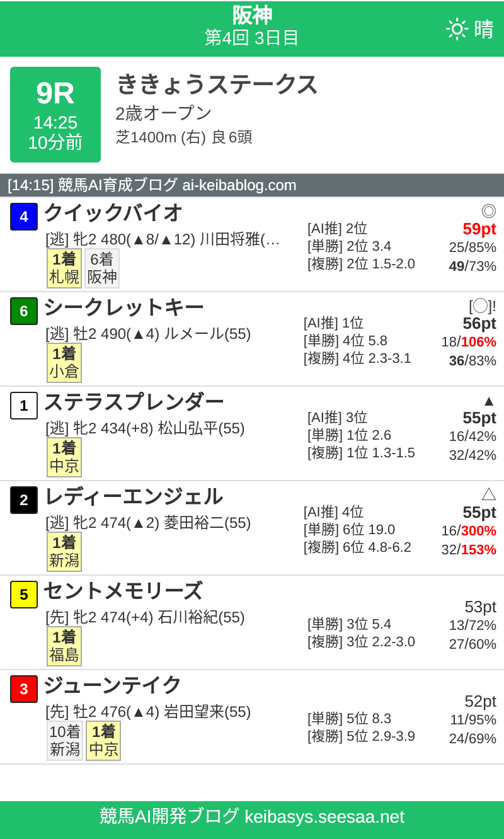
Task: Select the black number 2 badge
Action: click(x=23, y=500)
